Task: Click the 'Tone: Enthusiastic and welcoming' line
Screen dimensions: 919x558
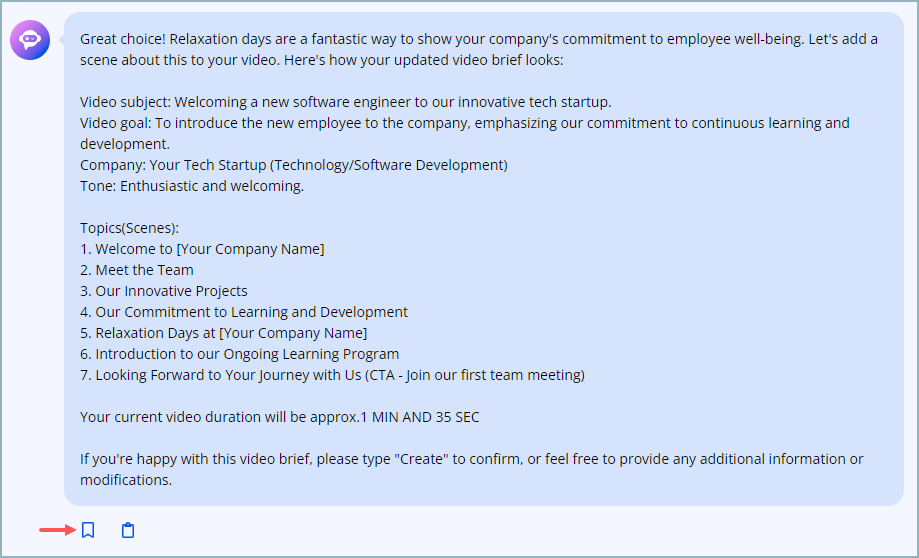Action: (x=192, y=186)
